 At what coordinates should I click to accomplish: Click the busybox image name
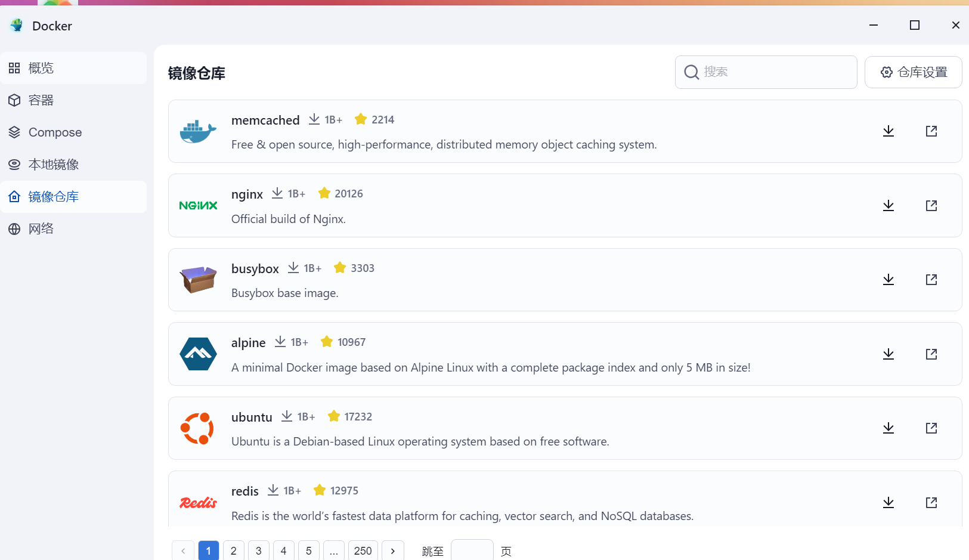(x=255, y=269)
